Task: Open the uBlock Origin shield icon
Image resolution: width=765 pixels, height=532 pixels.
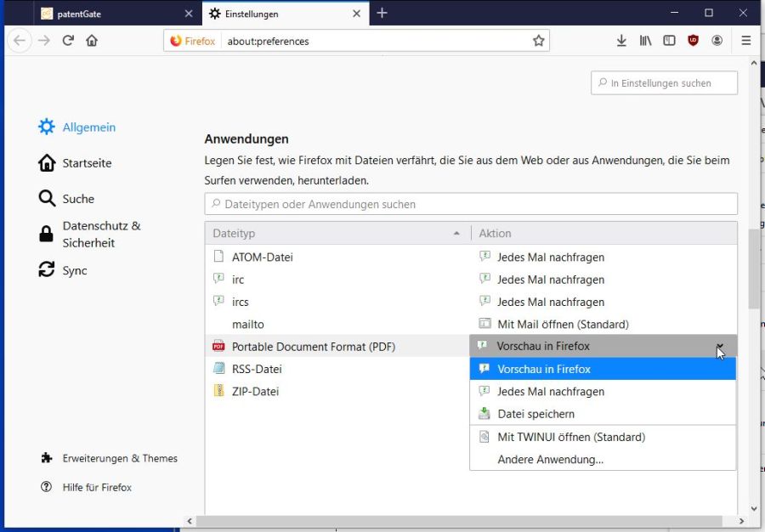Action: 693,41
